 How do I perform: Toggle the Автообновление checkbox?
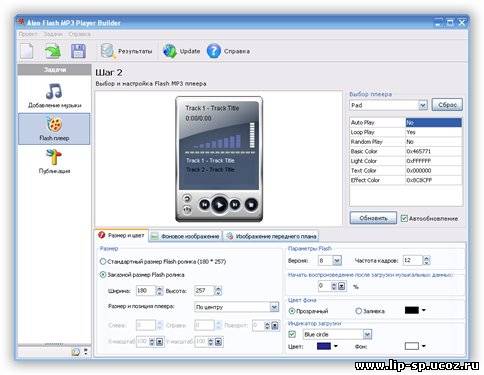click(404, 219)
